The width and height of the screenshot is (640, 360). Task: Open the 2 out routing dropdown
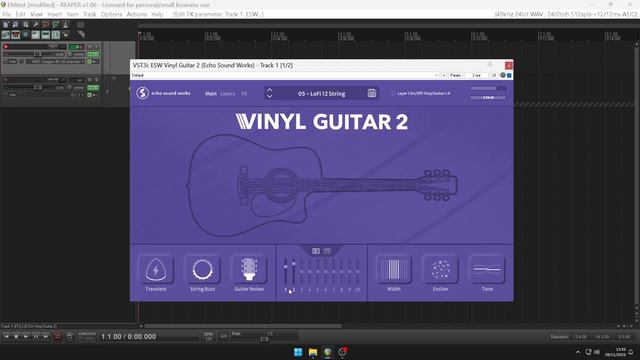click(477, 75)
